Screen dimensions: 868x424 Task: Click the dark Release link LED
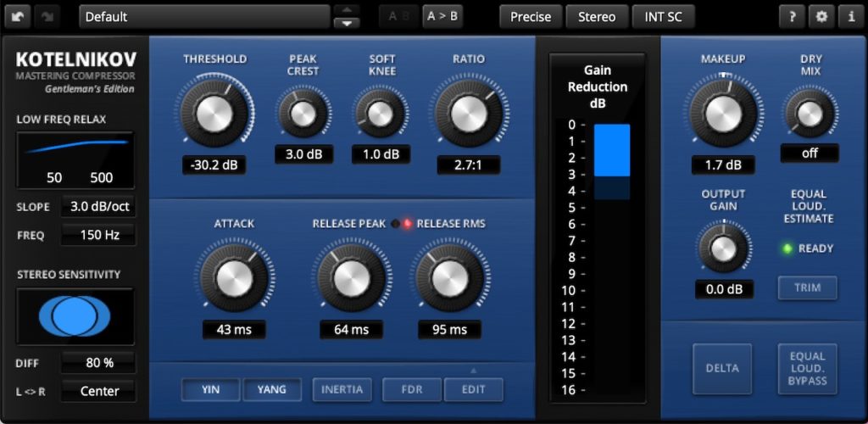[395, 224]
